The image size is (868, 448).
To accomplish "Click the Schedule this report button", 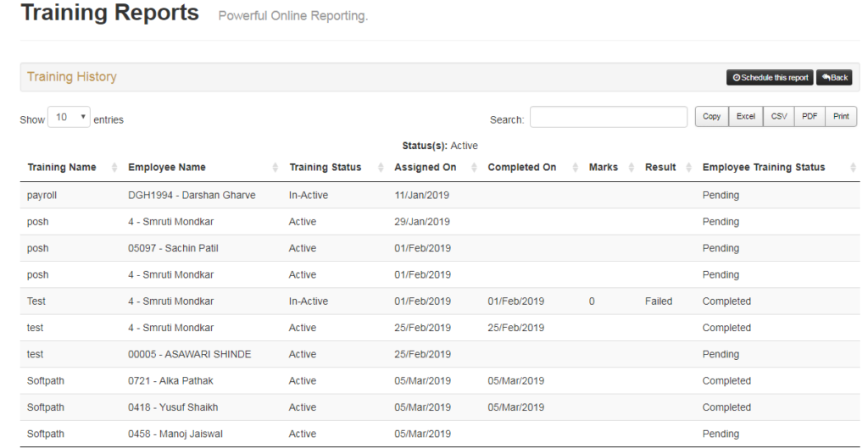I will tap(770, 77).
